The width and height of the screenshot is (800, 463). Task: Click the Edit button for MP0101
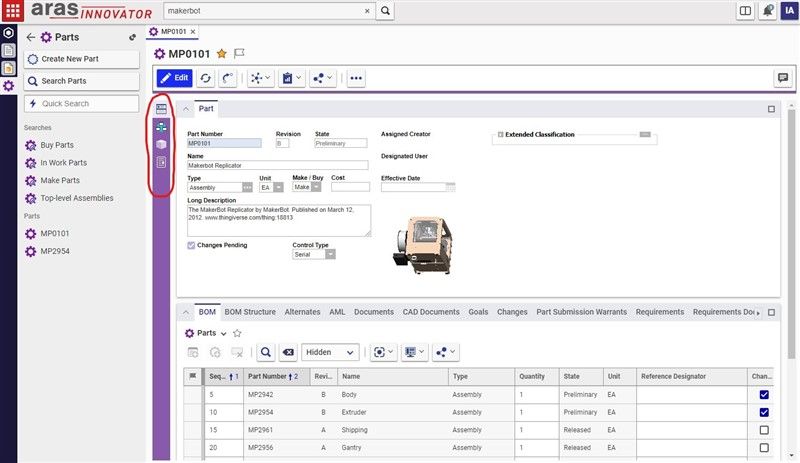[x=175, y=78]
